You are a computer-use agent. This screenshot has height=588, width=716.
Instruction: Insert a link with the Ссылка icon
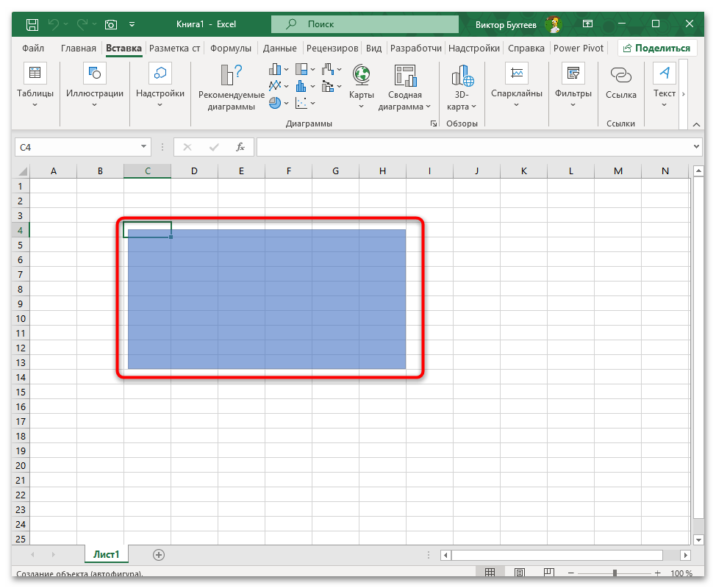(621, 76)
